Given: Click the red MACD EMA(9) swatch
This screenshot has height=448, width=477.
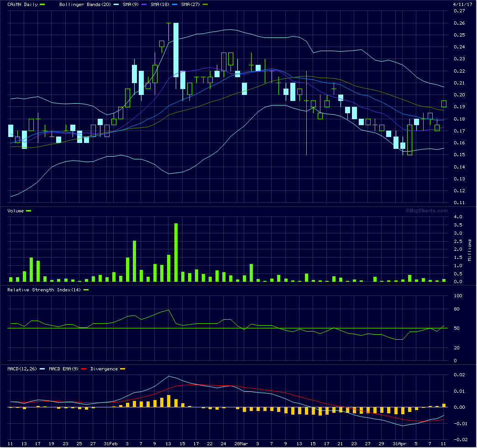Looking at the screenshot, I should [x=84, y=369].
